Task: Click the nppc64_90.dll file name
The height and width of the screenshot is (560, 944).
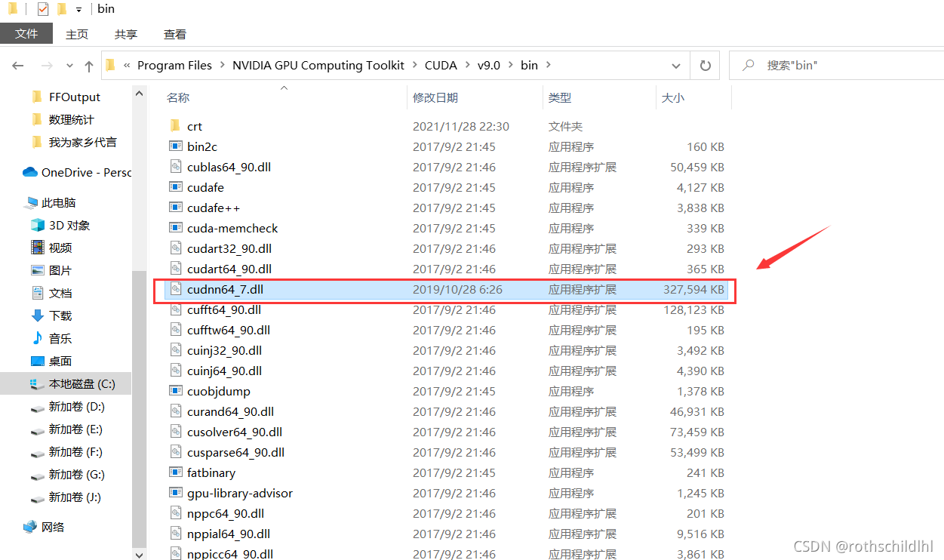Action: (226, 513)
